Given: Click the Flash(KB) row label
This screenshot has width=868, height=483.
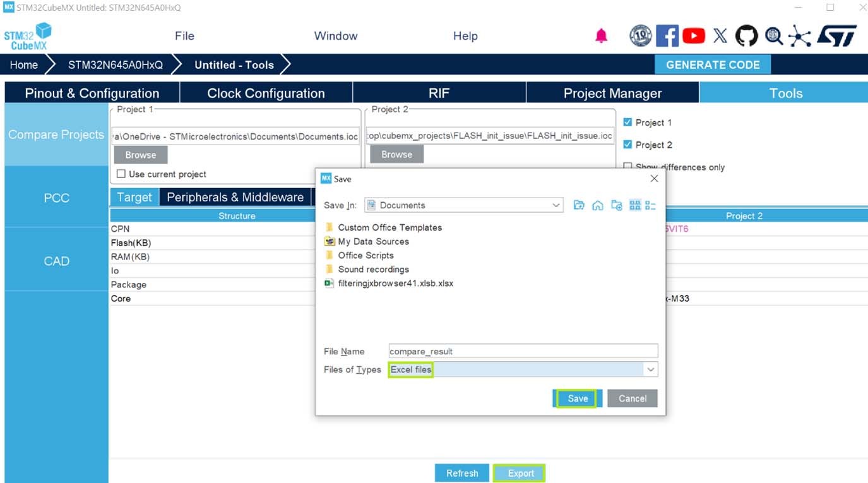Looking at the screenshot, I should pos(131,242).
